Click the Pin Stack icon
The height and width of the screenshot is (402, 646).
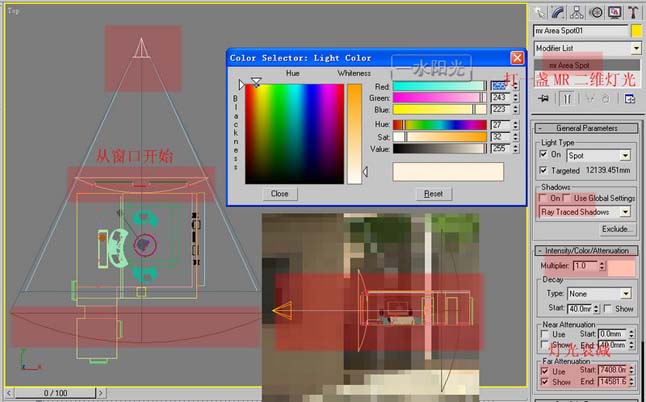point(544,98)
